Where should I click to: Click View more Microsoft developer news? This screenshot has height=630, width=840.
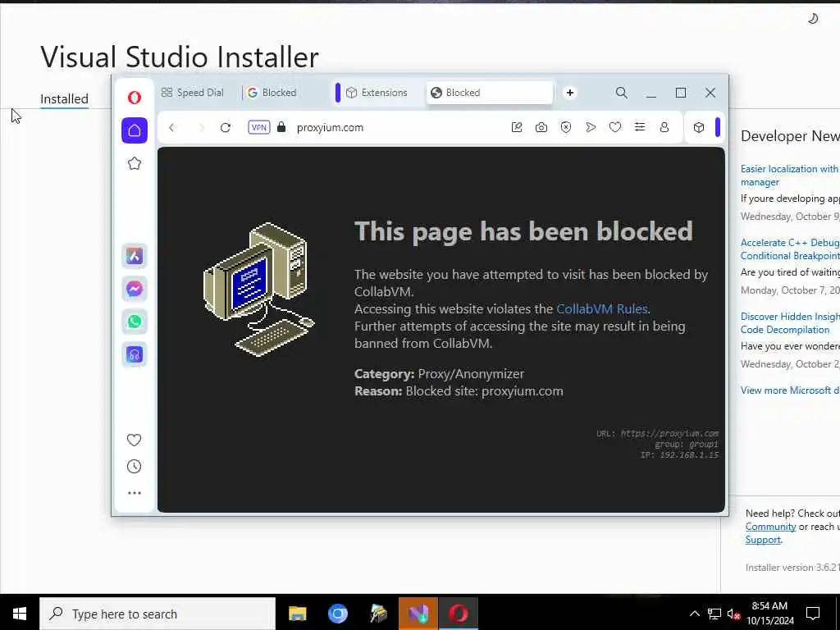(790, 390)
